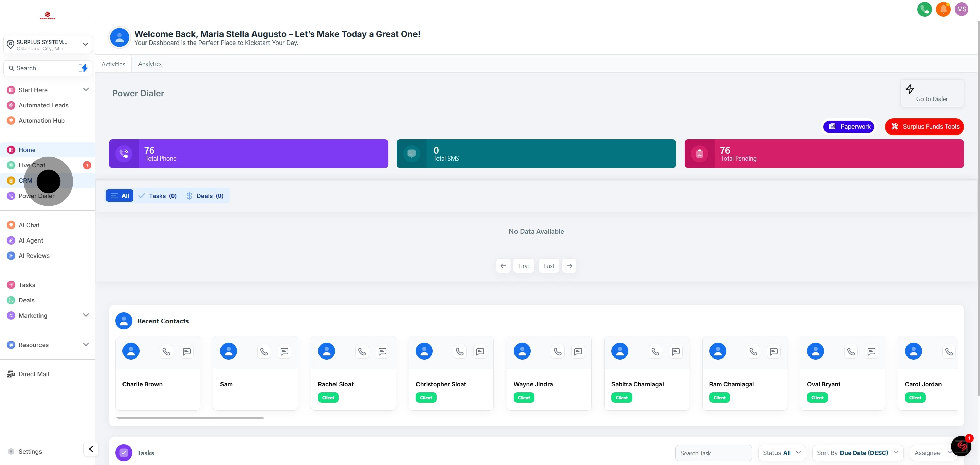
Task: Click the green phone icon in header
Action: (924, 10)
